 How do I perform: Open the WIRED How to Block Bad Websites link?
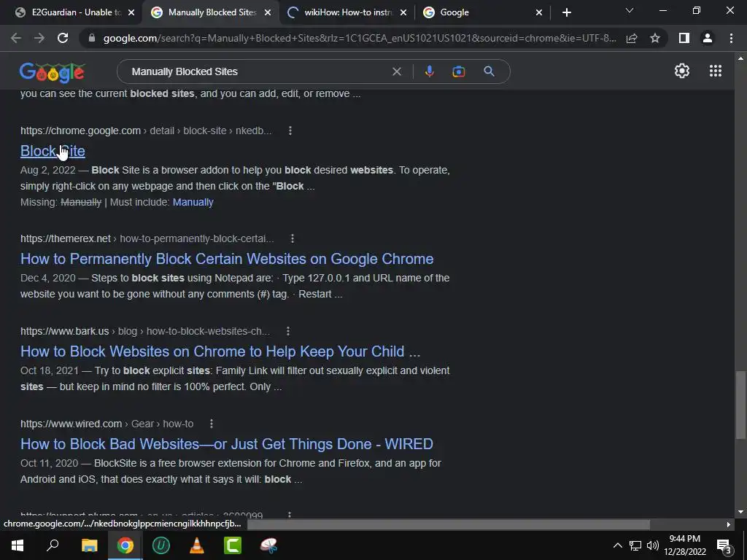click(227, 444)
